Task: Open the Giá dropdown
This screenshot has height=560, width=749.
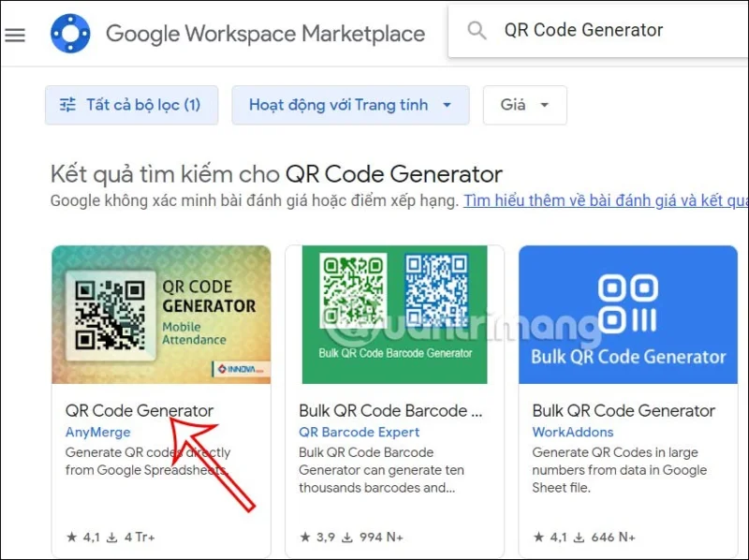Action: point(524,105)
